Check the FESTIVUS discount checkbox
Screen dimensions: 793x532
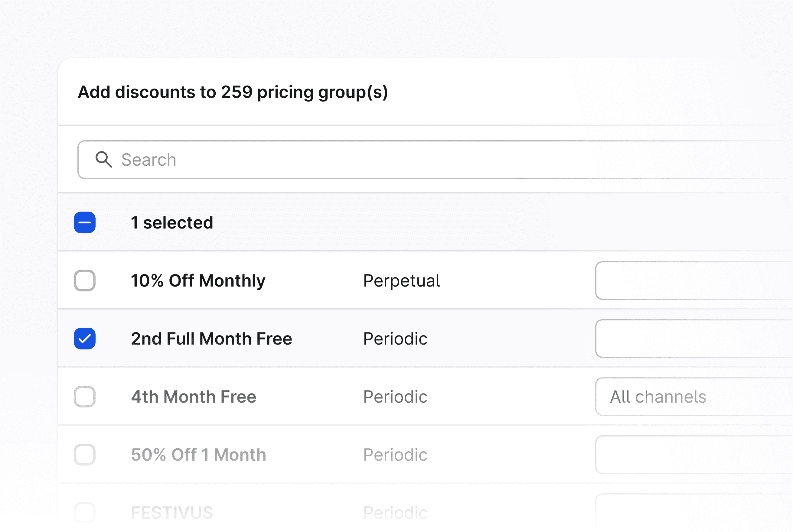click(x=84, y=512)
